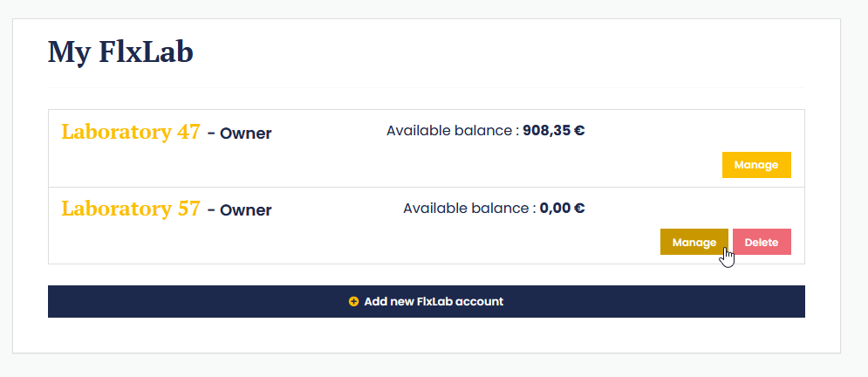
Task: Select the Laboratory 57 title link
Action: pos(130,209)
